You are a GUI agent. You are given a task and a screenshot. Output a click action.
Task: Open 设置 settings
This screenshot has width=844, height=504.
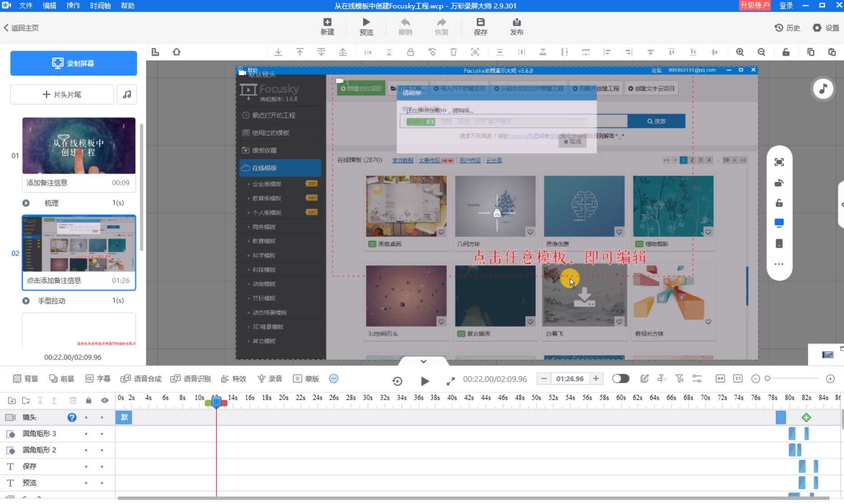pos(826,28)
